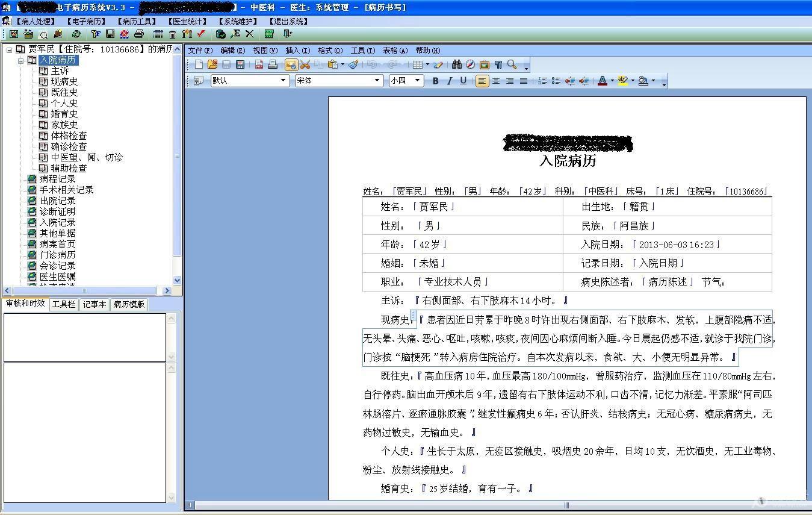Open the table button dropdown arrow
812x515 pixels.
[x=427, y=64]
